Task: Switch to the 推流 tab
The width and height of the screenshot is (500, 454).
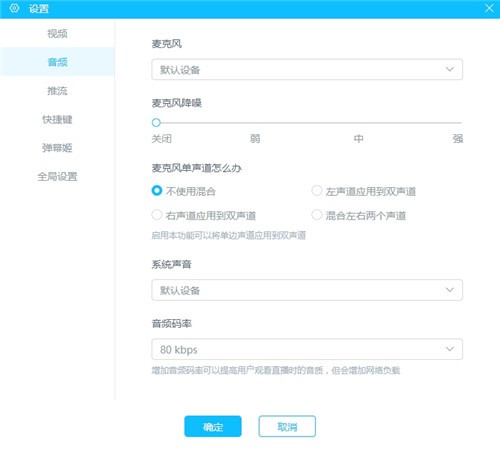Action: coord(57,91)
